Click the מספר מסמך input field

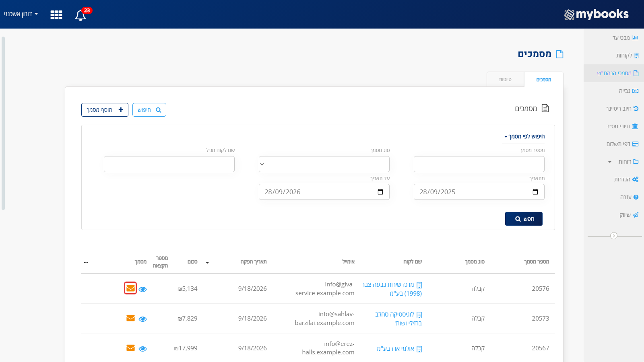(x=479, y=164)
